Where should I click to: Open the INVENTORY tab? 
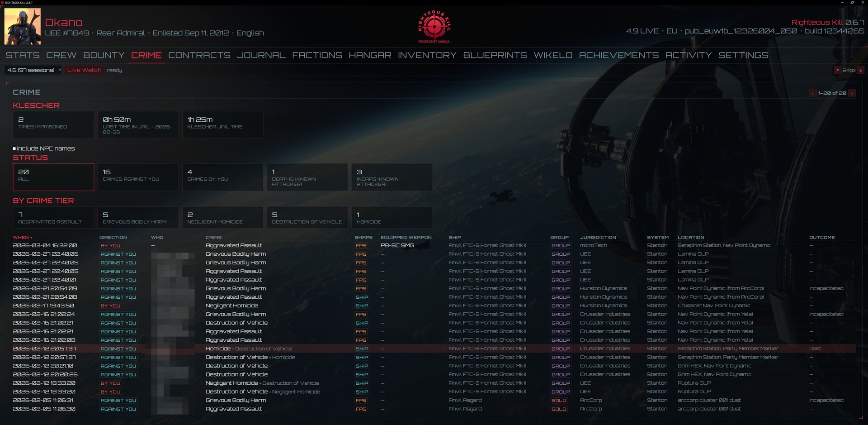coord(427,55)
